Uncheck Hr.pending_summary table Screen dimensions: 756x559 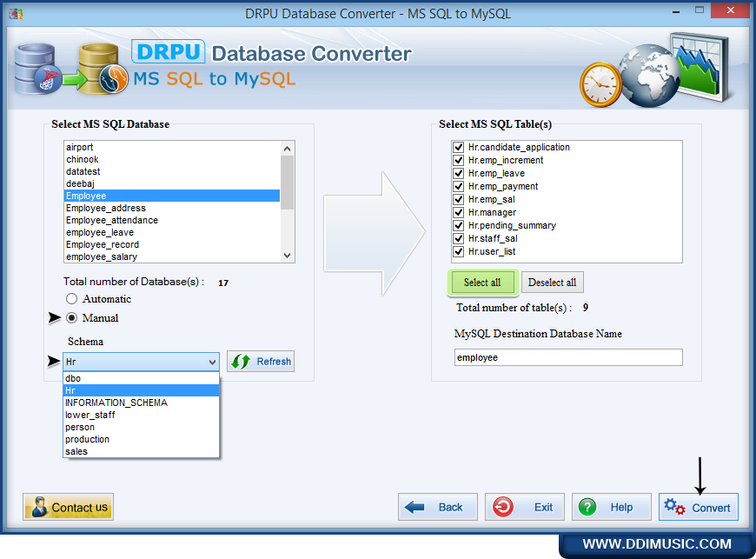click(459, 225)
